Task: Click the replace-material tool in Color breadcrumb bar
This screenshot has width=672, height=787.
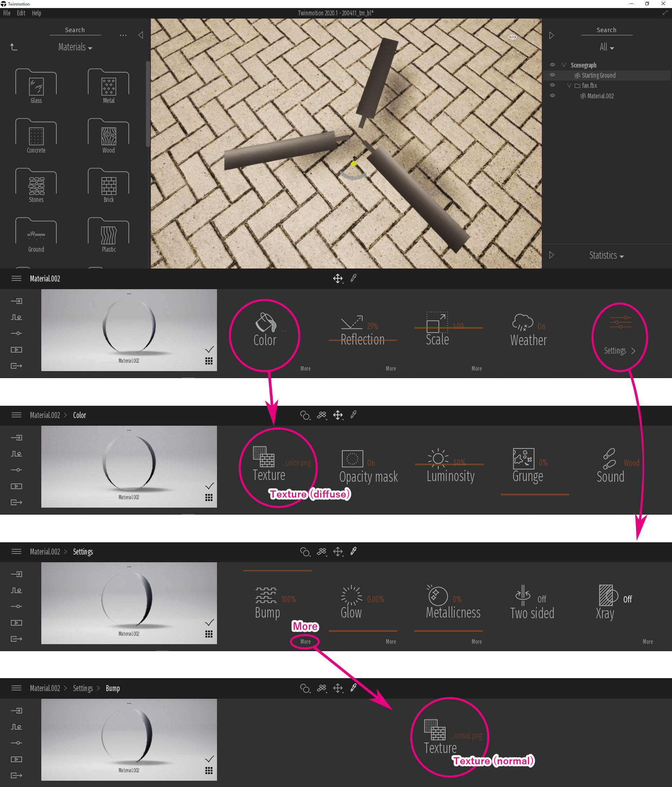Action: click(x=305, y=415)
